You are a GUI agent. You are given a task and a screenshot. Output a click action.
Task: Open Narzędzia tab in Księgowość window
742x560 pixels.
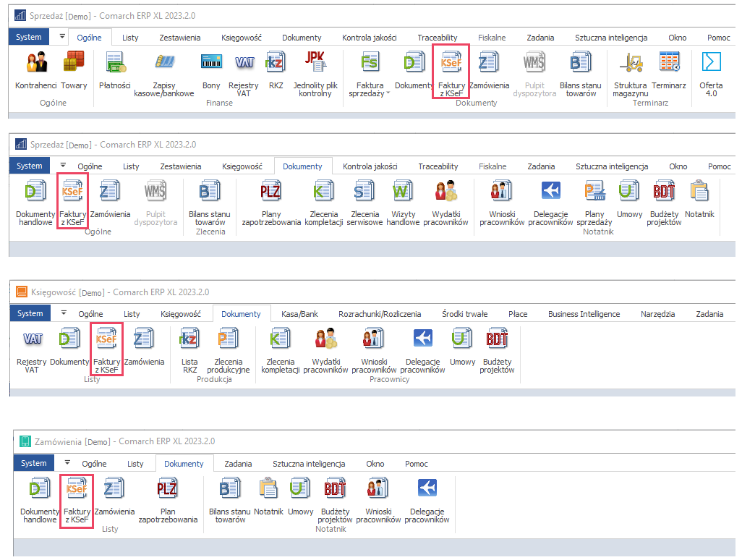pyautogui.click(x=658, y=314)
